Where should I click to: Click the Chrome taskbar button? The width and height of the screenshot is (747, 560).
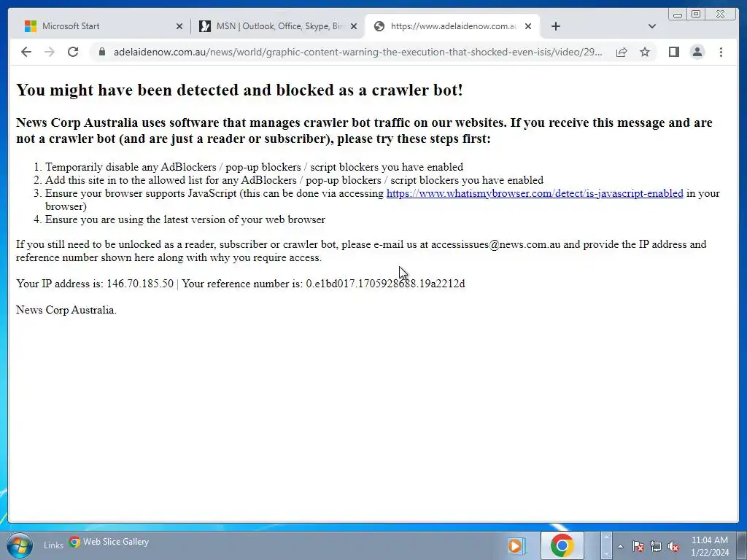[562, 545]
